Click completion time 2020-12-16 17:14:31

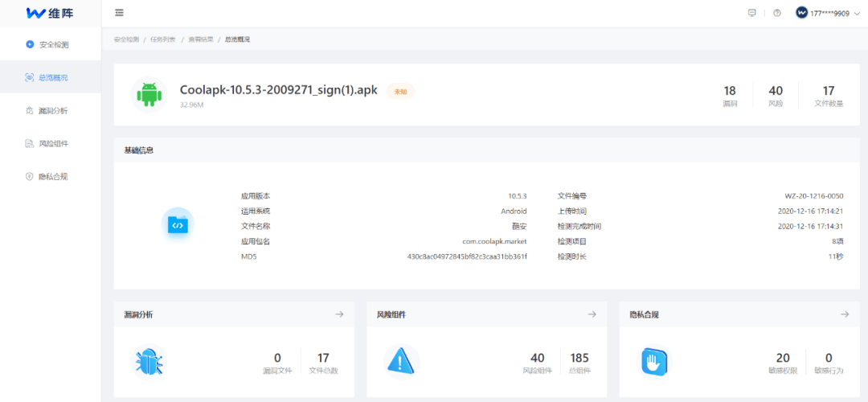pos(811,226)
